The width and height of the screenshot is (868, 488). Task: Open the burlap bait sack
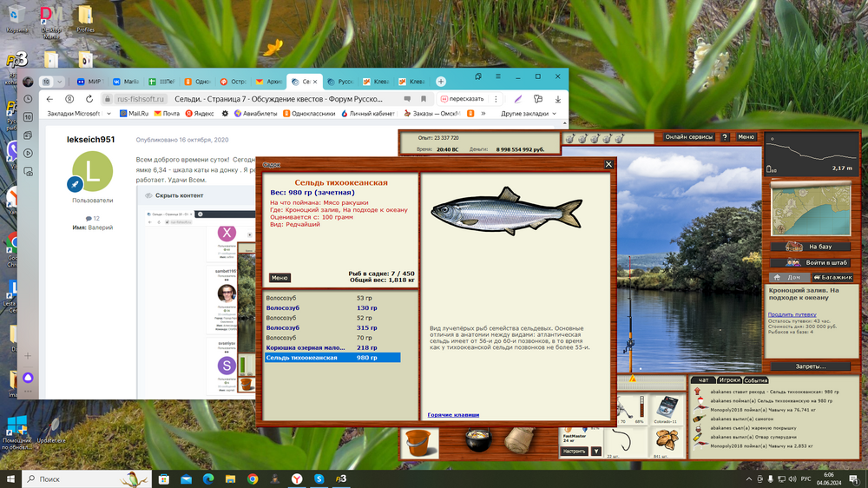pos(519,441)
